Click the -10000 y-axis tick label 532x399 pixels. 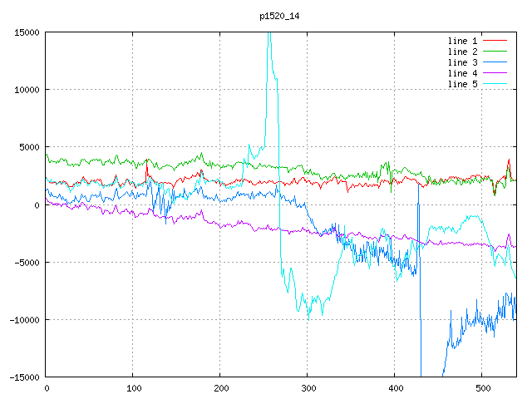[24, 320]
